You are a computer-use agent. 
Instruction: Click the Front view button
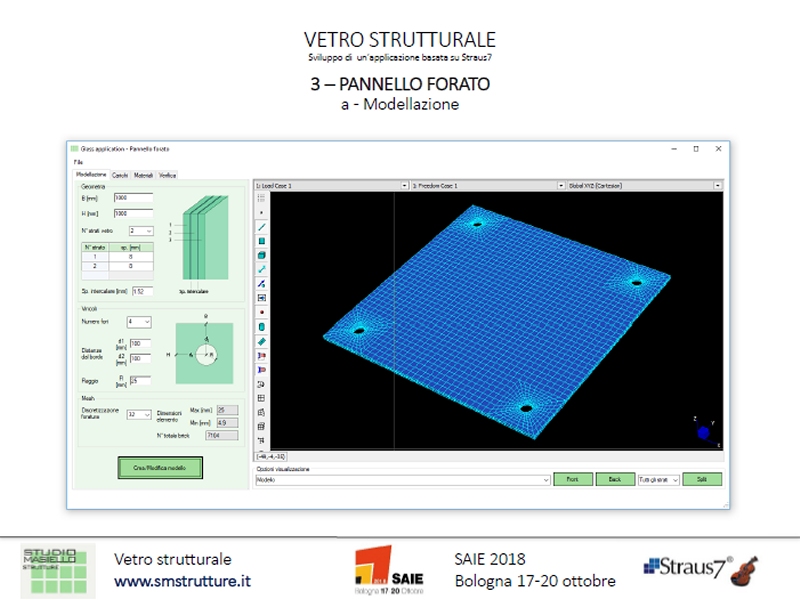click(573, 480)
